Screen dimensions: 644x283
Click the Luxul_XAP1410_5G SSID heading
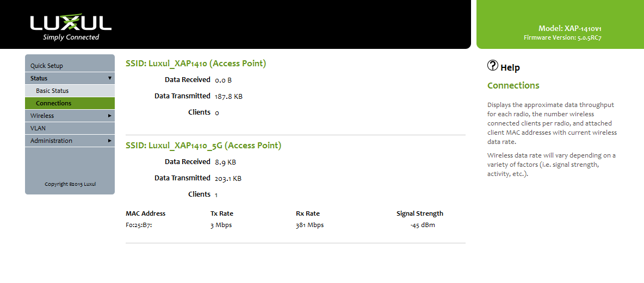[203, 146]
